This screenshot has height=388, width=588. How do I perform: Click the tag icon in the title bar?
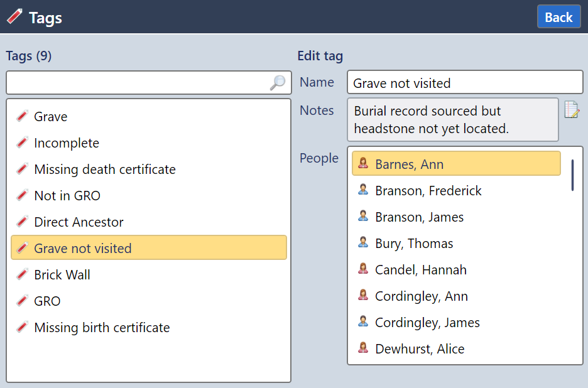[x=14, y=16]
